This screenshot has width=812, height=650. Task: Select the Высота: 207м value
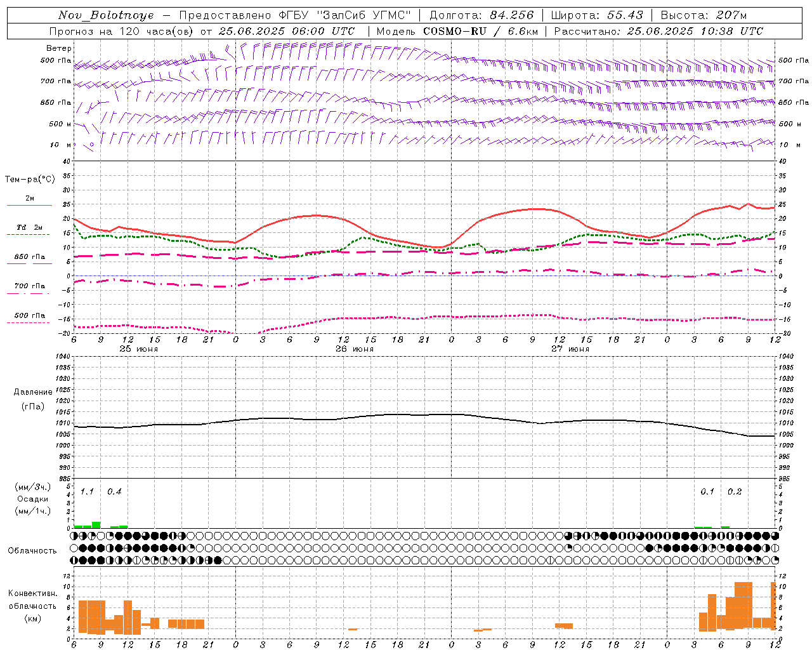[704, 15]
